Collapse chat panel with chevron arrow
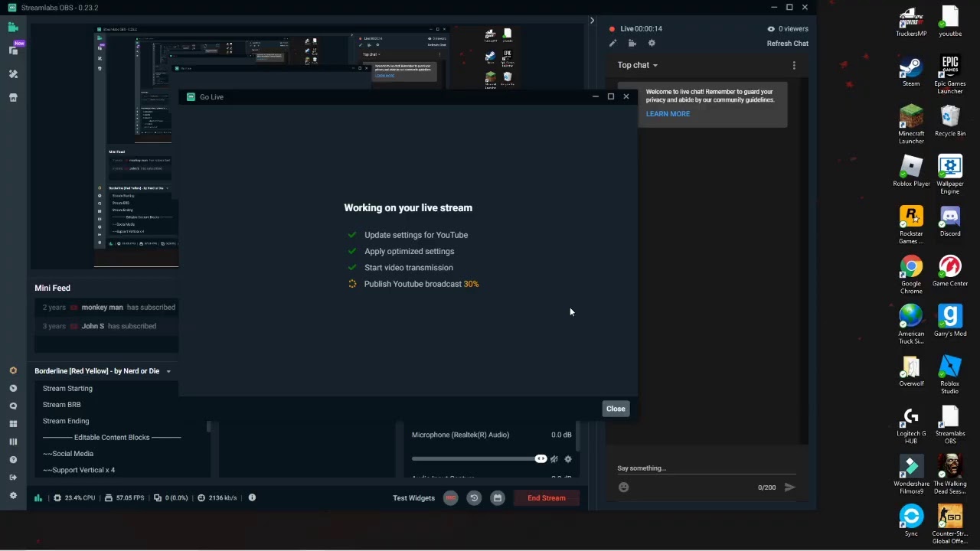This screenshot has width=980, height=551. point(592,21)
